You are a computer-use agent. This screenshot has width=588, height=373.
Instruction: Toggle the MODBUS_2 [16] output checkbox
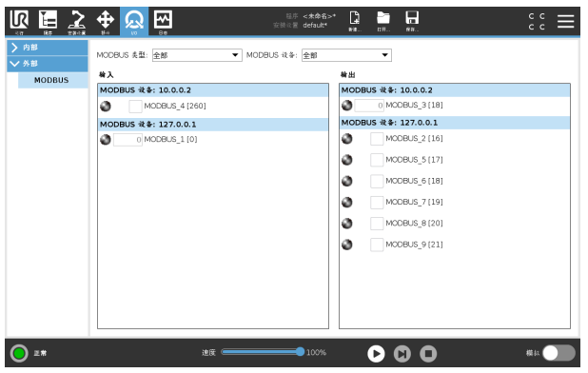pyautogui.click(x=377, y=139)
